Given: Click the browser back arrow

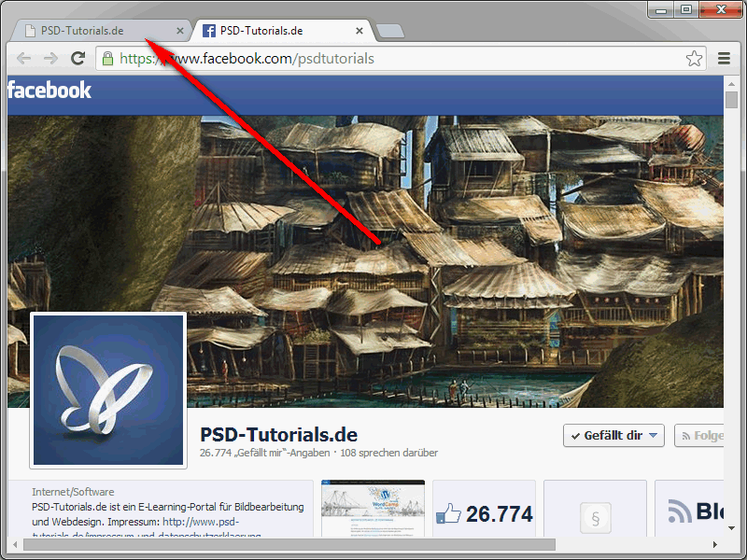Looking at the screenshot, I should tap(23, 59).
